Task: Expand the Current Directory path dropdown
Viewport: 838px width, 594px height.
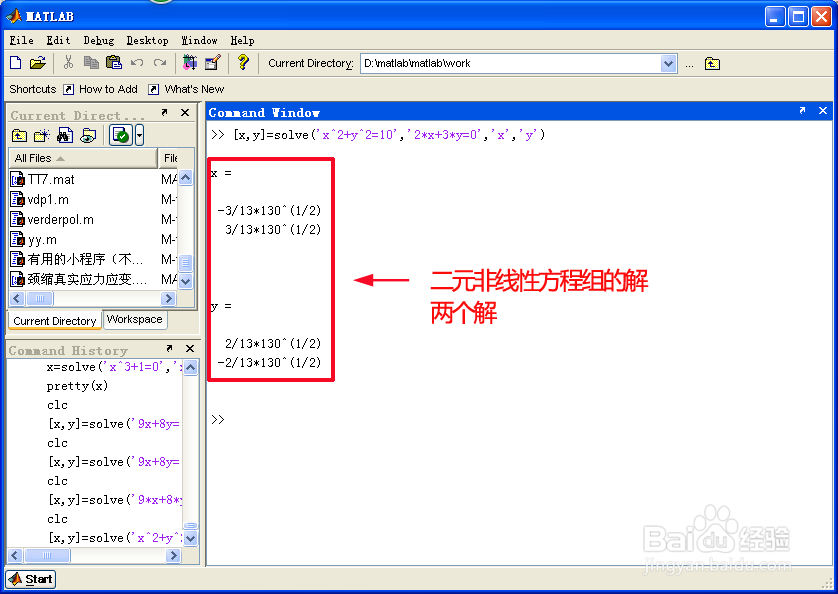Action: 668,64
